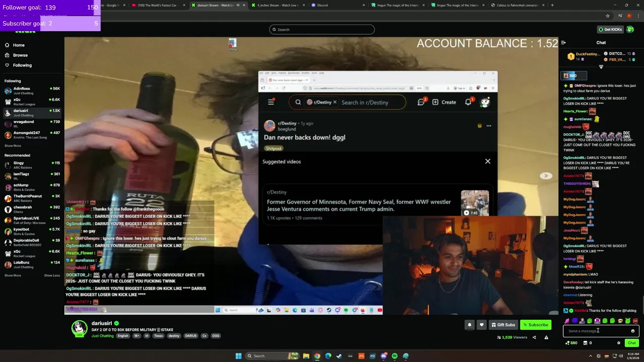Open the chat shop icon
644x362 pixels.
pyautogui.click(x=585, y=343)
